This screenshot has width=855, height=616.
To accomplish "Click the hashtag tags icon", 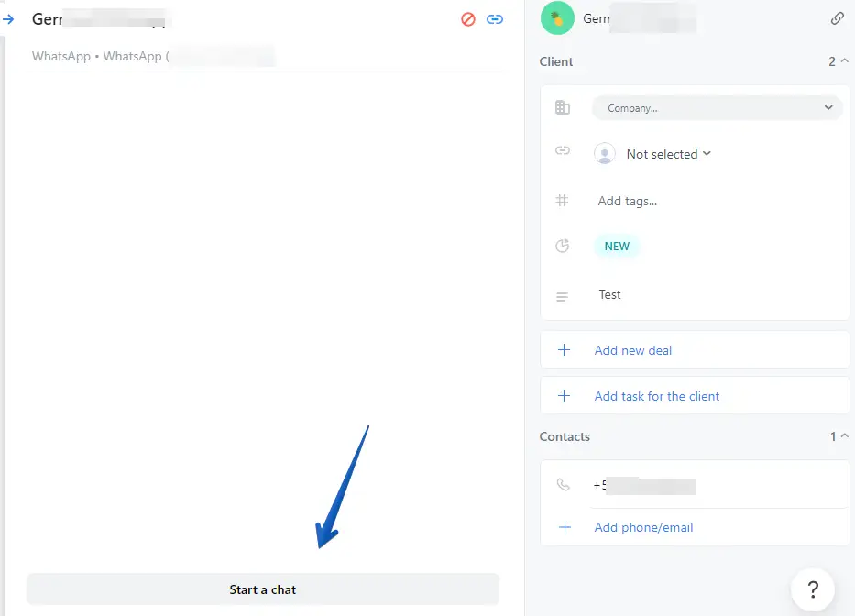I will (x=562, y=201).
